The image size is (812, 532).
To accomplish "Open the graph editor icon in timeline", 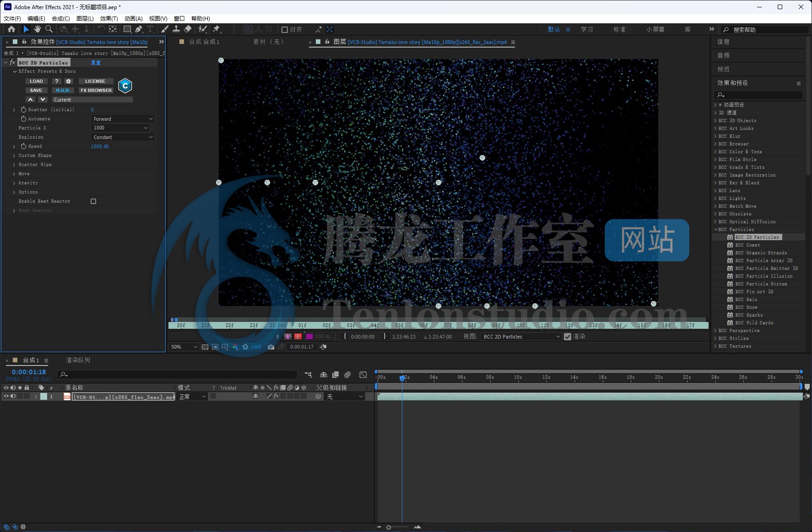I will pos(363,375).
